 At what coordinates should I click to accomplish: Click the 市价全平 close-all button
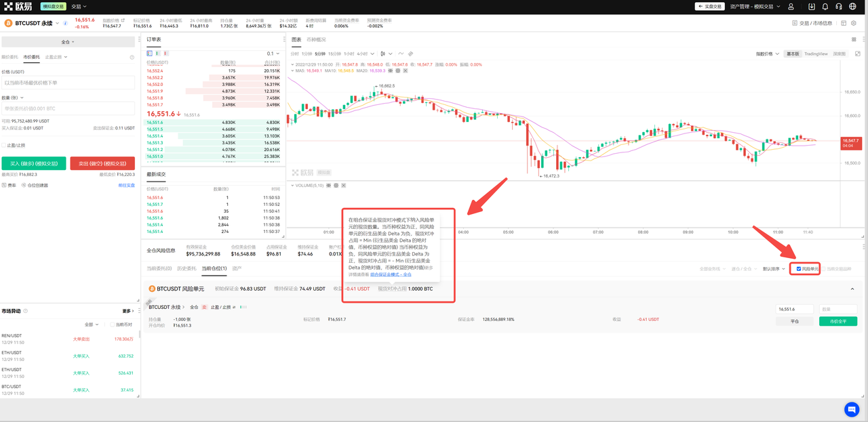click(x=837, y=322)
